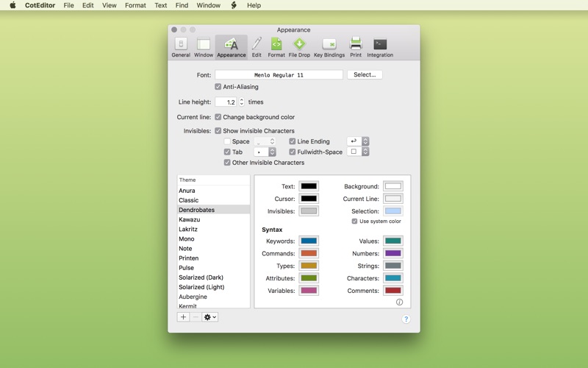The width and height of the screenshot is (588, 368).
Task: Uncheck Use system color
Action: (x=354, y=222)
